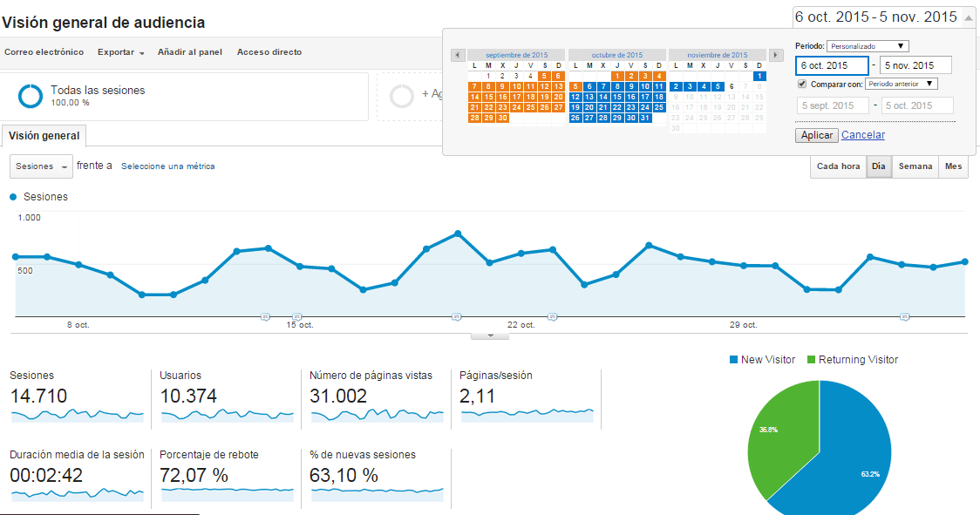Go to next month in calendar

pos(776,55)
